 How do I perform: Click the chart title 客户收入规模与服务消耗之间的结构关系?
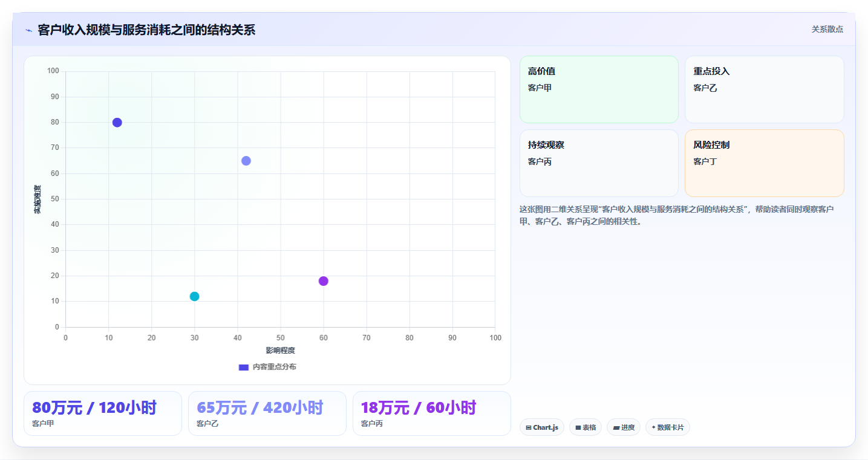pos(146,30)
